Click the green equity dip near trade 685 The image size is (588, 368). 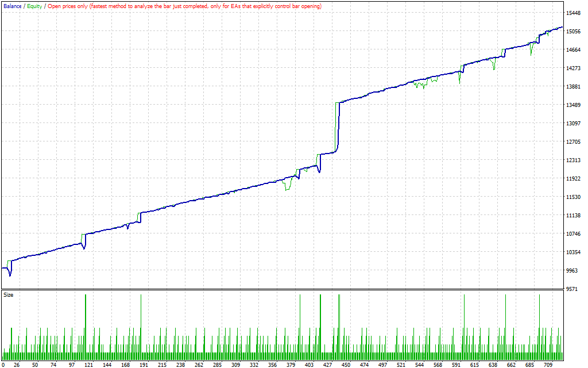(531, 53)
